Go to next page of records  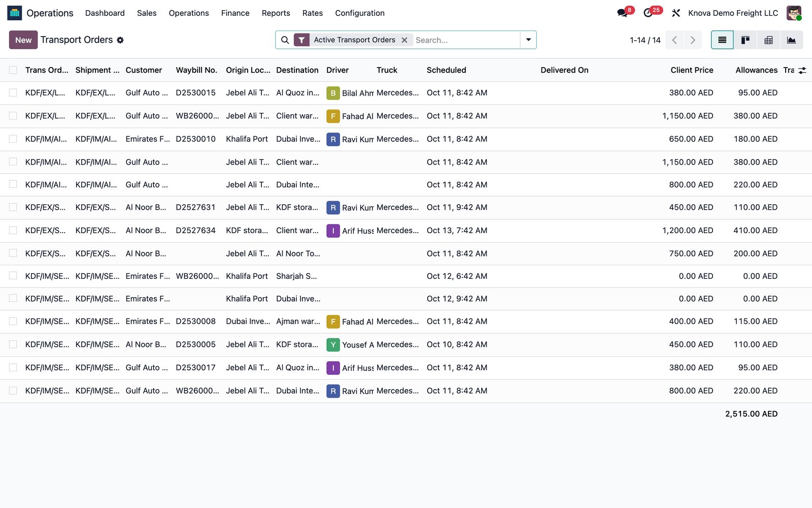click(693, 40)
